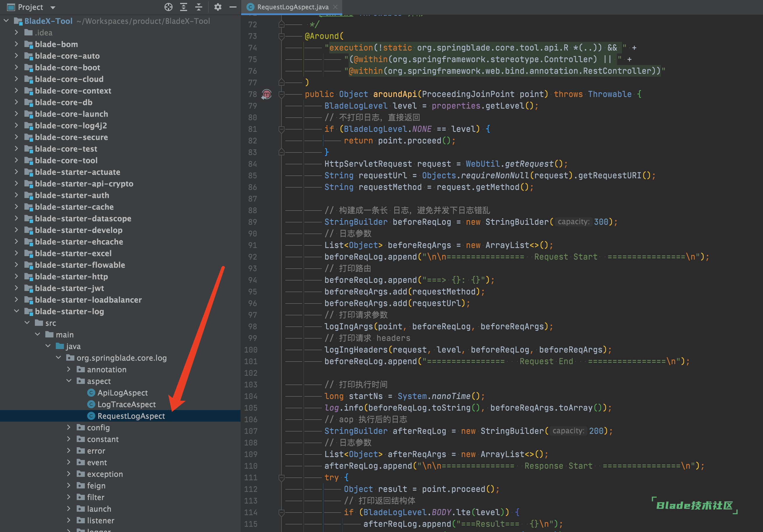Screen dimensions: 763x532
Task: Select the blade-starter-datascope module
Action: [83, 218]
